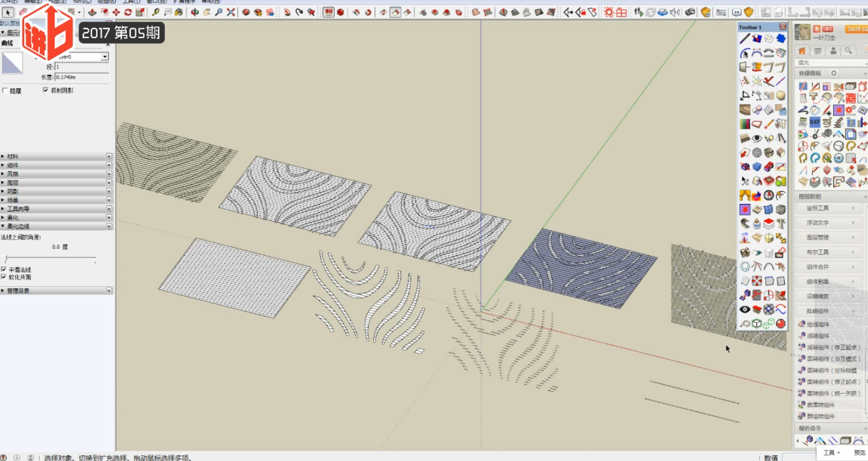
Task: Click the eye icon in Toolbar 1 middle rows
Action: pyautogui.click(x=757, y=139)
